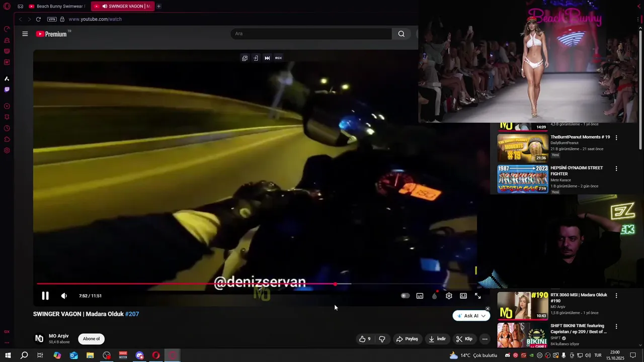Viewport: 644px width, 362px height.
Task: Go back in browser history
Action: [x=21, y=19]
